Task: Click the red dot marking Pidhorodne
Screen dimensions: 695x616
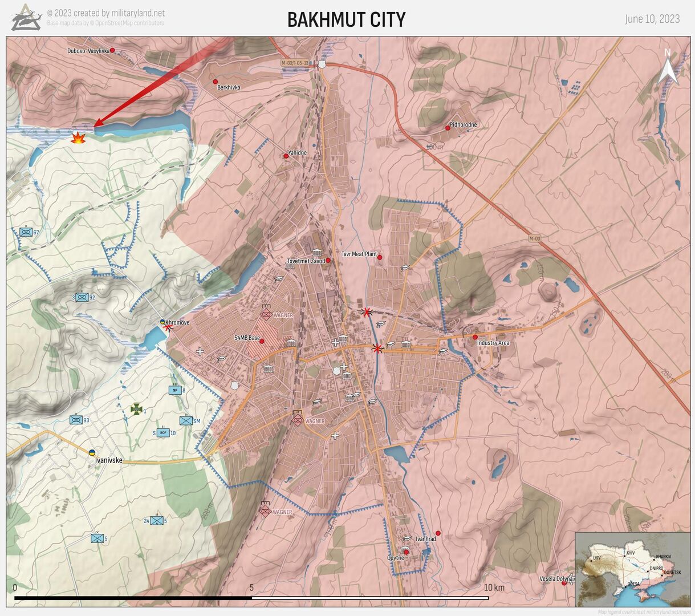Action: 448,128
